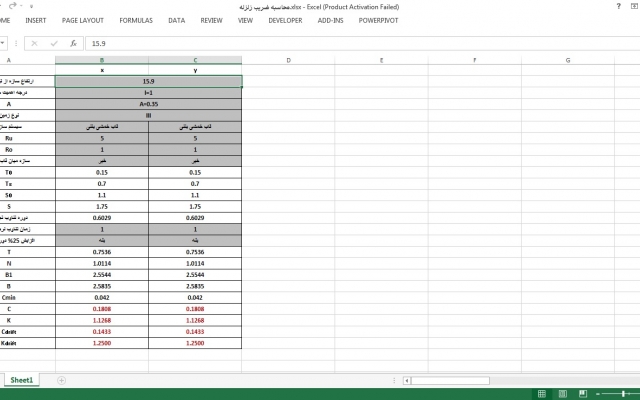Expand the Name Box dropdown arrow
Screen dimensions: 640x400
2,43
